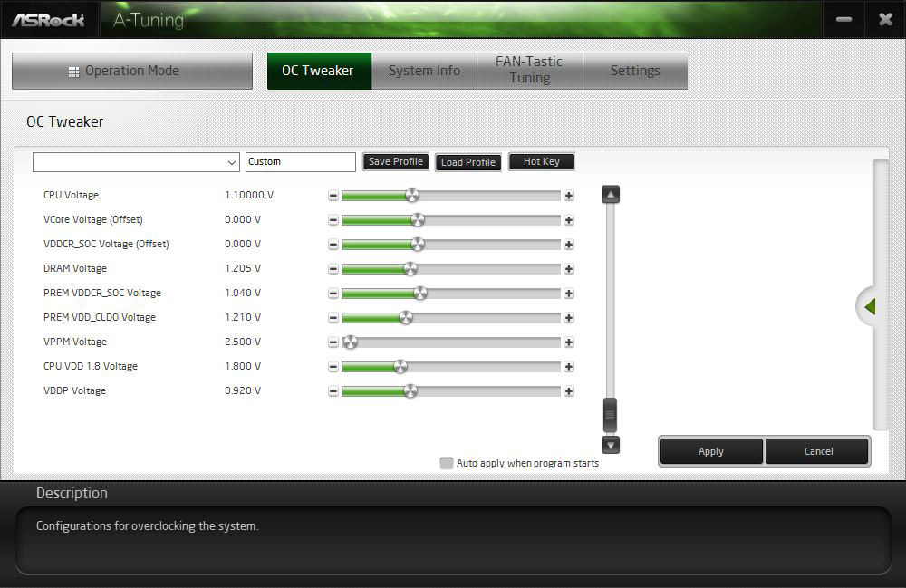This screenshot has height=588, width=906.
Task: Click the VDDP Voltage value 0.920 V
Action: click(x=243, y=391)
